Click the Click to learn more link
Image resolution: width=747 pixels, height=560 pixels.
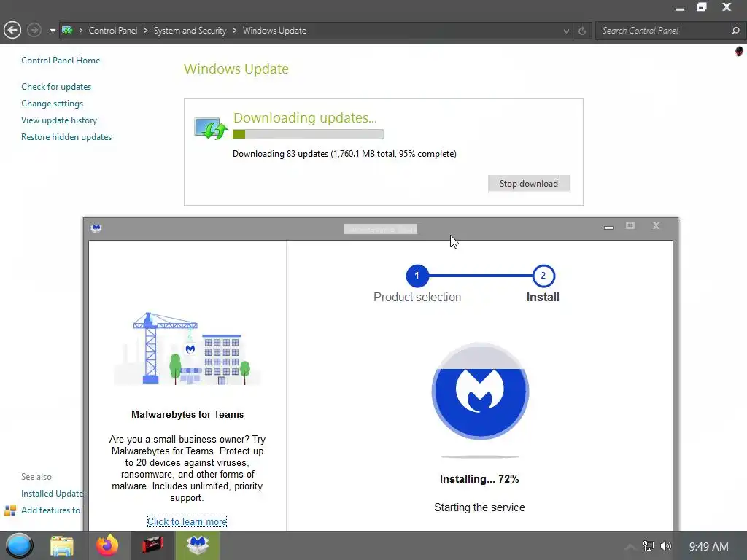[x=187, y=521]
